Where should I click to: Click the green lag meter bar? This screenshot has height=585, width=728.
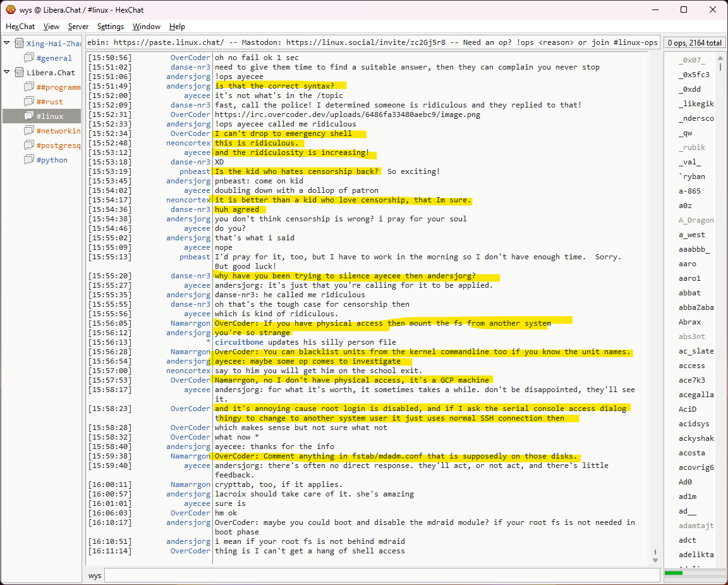pos(674,573)
